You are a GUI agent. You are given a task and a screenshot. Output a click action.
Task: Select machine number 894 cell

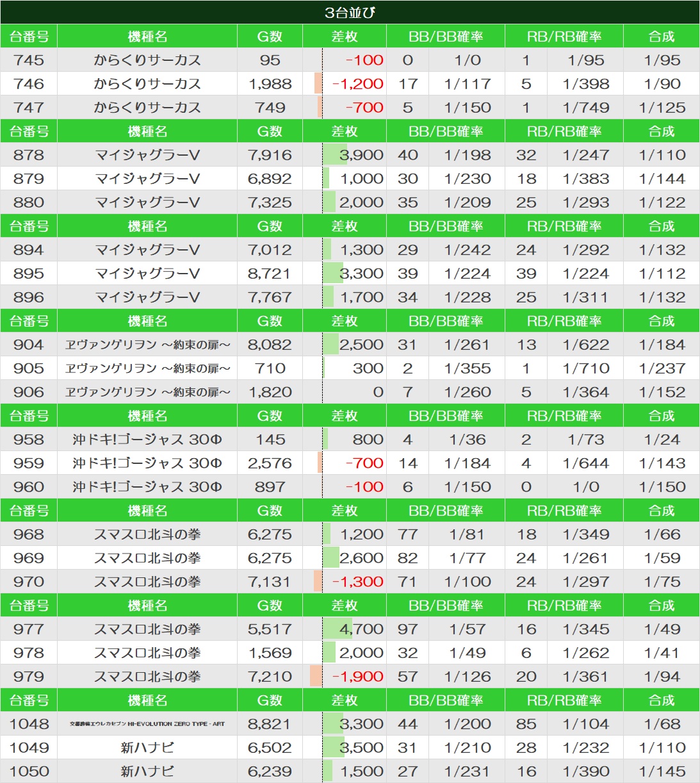(29, 250)
